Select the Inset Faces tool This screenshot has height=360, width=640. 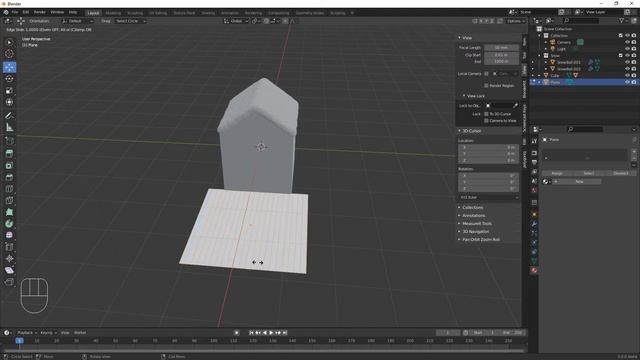[x=9, y=165]
